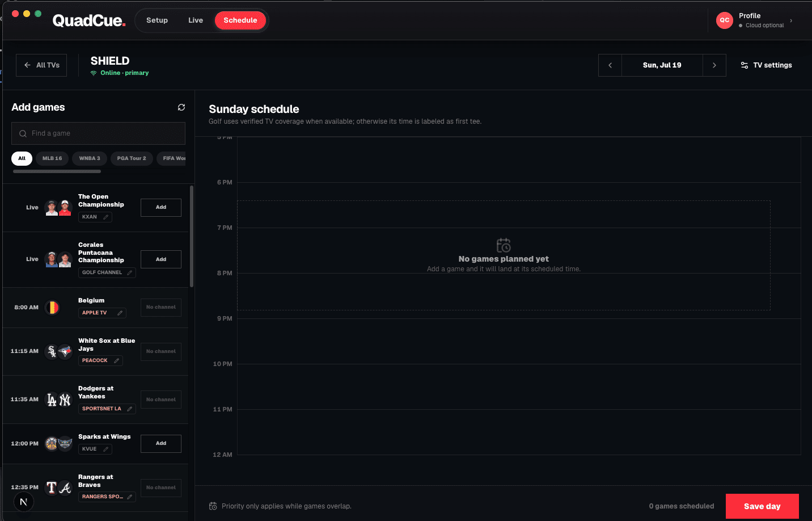Add The Open Championship game
The height and width of the screenshot is (521, 812).
[x=161, y=208]
